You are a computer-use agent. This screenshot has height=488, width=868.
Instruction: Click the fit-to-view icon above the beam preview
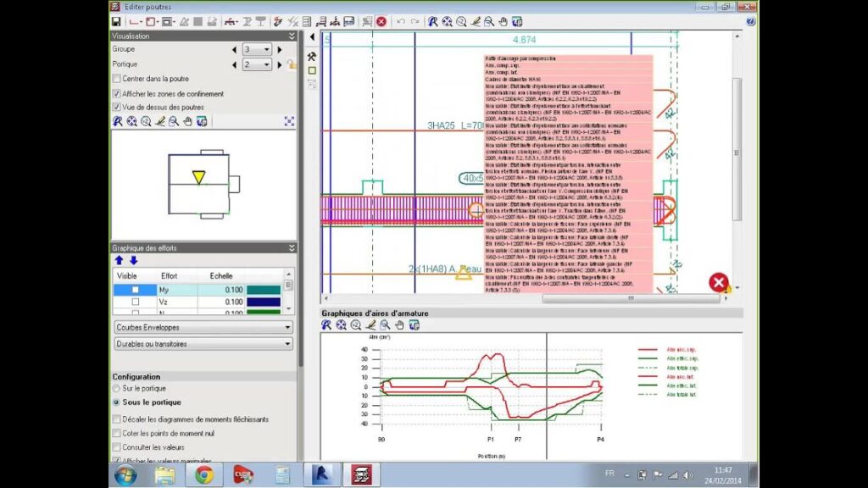point(289,121)
